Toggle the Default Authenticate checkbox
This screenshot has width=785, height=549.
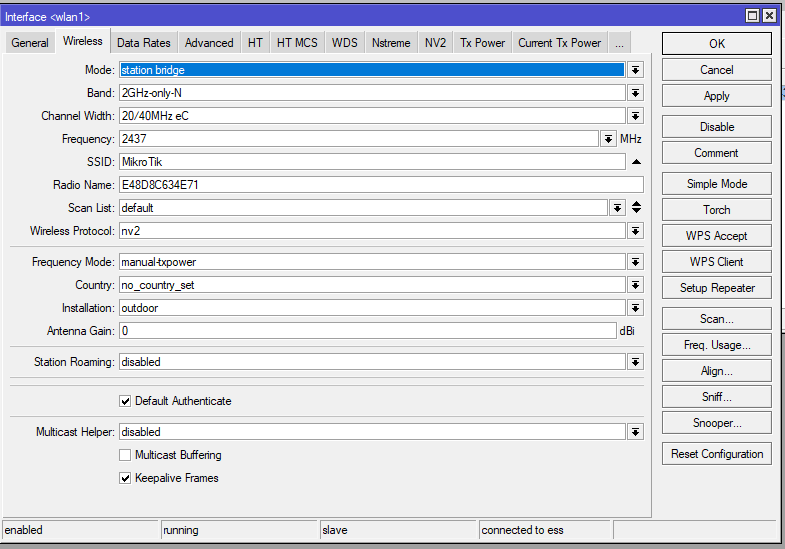coord(125,401)
